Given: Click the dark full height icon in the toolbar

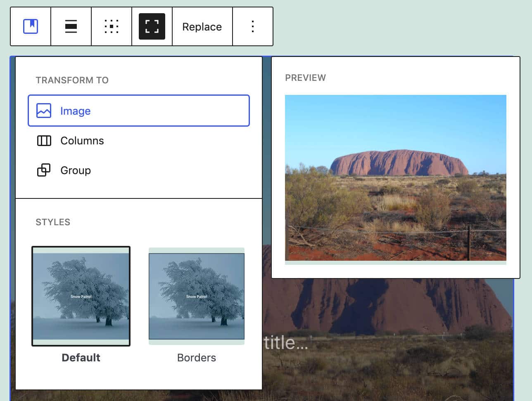Looking at the screenshot, I should pos(152,26).
